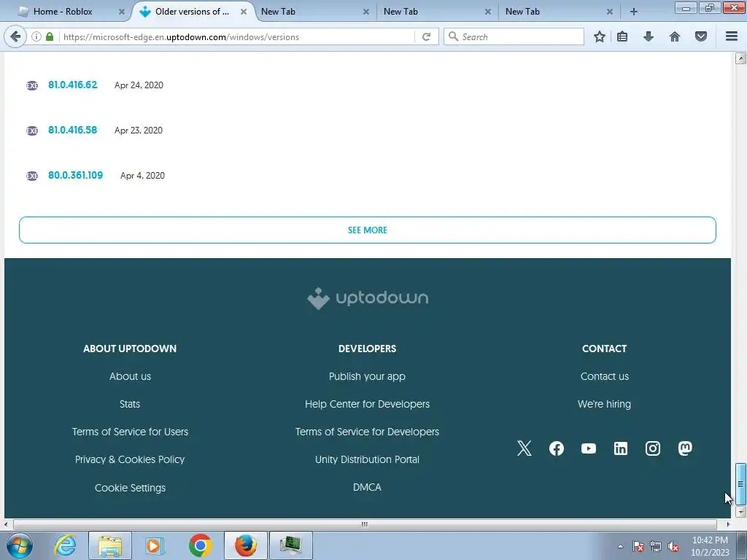Open Privacy & Cookies Policy link
747x560 pixels.
click(x=130, y=459)
